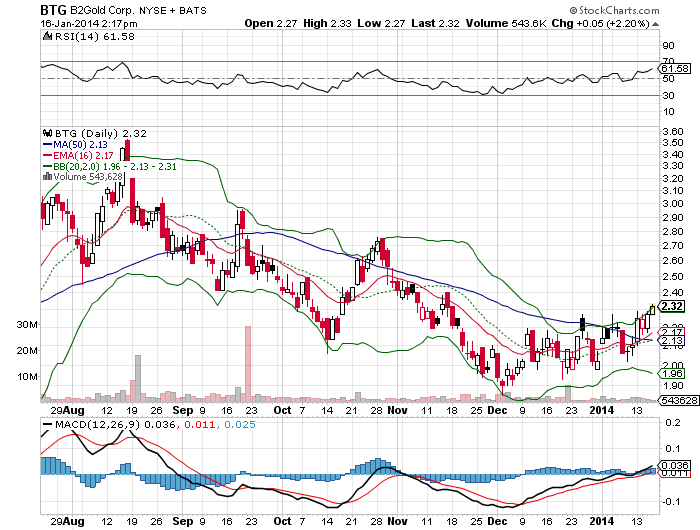Click the 3.00 price axis label
This screenshot has height=530, width=700.
pos(673,204)
